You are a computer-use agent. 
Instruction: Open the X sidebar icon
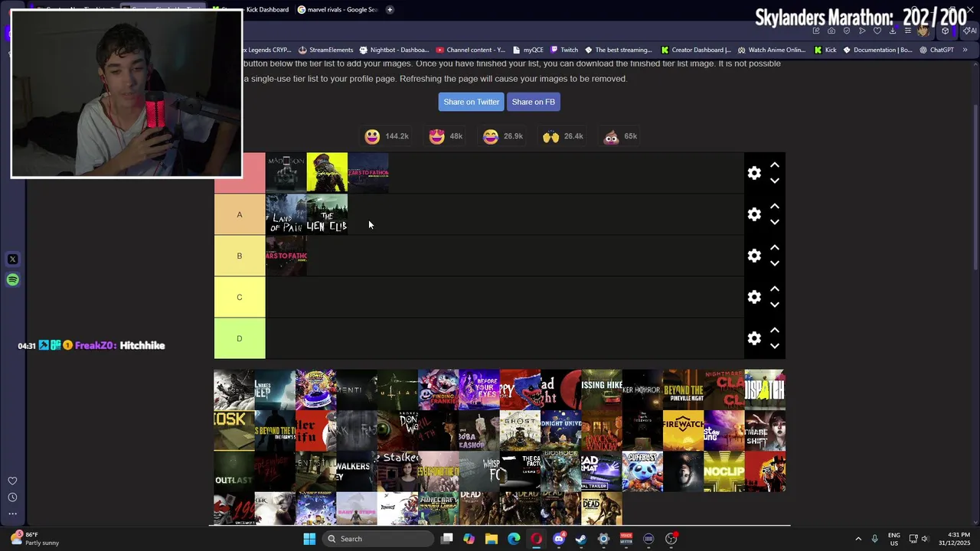click(x=12, y=259)
